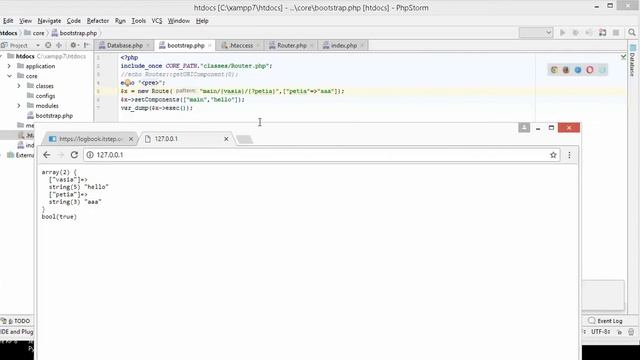
Task: Bookmark page with star icon
Action: (x=553, y=155)
